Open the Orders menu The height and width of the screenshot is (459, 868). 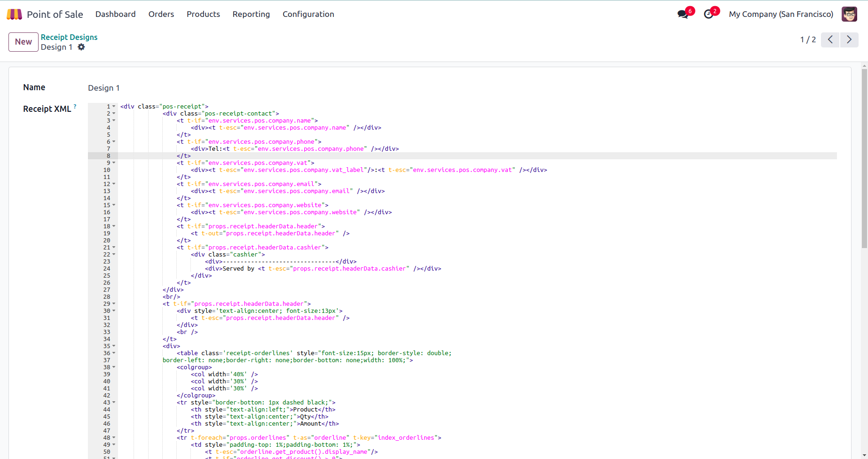pyautogui.click(x=161, y=14)
